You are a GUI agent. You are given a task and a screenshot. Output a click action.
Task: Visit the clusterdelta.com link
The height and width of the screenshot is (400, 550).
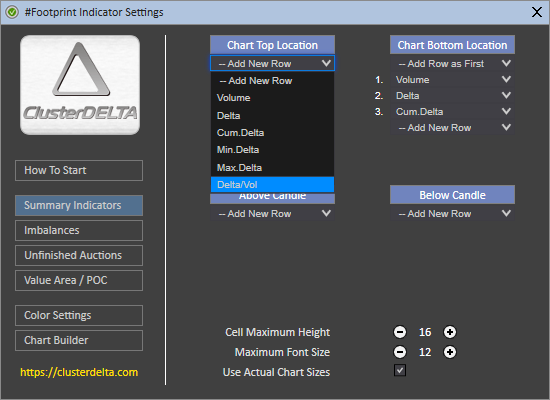79,372
